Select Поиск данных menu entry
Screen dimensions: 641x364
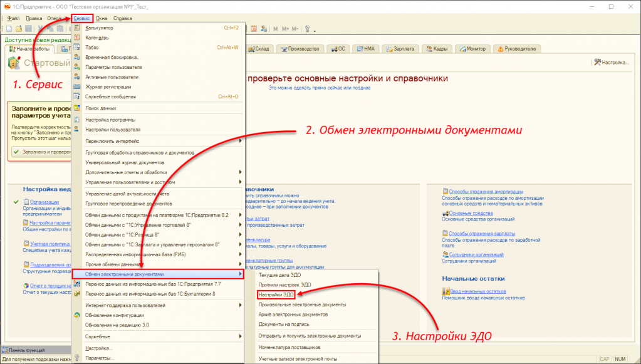tap(159, 108)
